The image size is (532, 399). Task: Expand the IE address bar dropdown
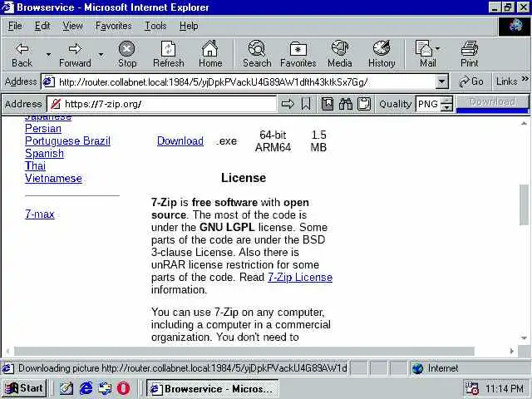pos(441,81)
